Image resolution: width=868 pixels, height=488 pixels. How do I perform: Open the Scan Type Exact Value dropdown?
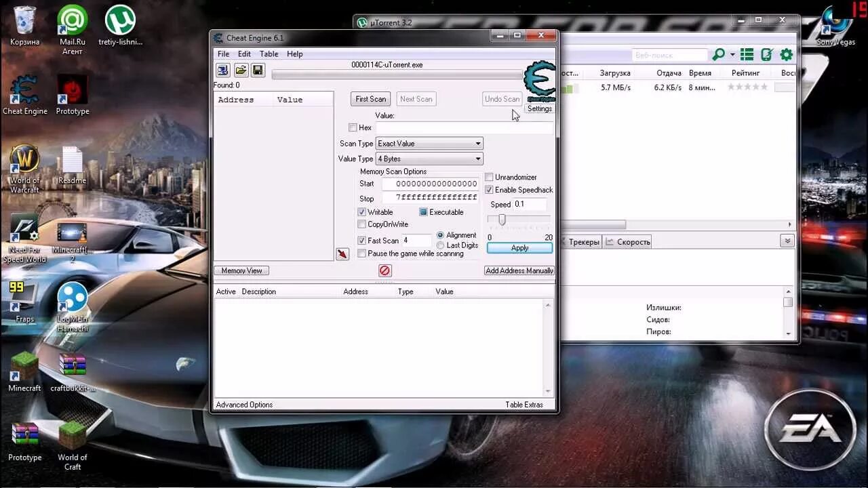429,144
